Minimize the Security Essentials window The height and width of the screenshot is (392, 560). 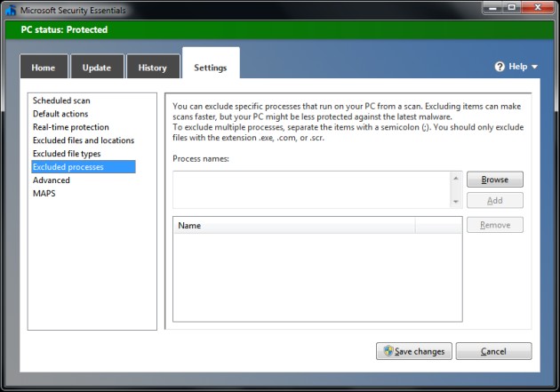pos(492,7)
